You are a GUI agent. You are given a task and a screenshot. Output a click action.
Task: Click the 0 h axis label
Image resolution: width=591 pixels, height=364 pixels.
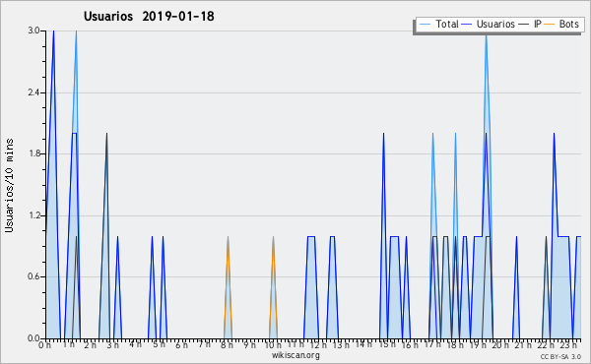click(x=45, y=344)
